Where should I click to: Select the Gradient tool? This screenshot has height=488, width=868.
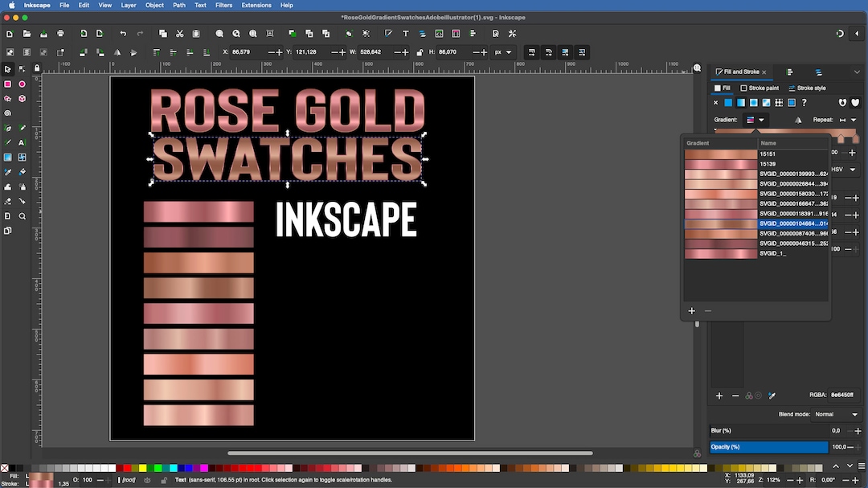(9, 158)
